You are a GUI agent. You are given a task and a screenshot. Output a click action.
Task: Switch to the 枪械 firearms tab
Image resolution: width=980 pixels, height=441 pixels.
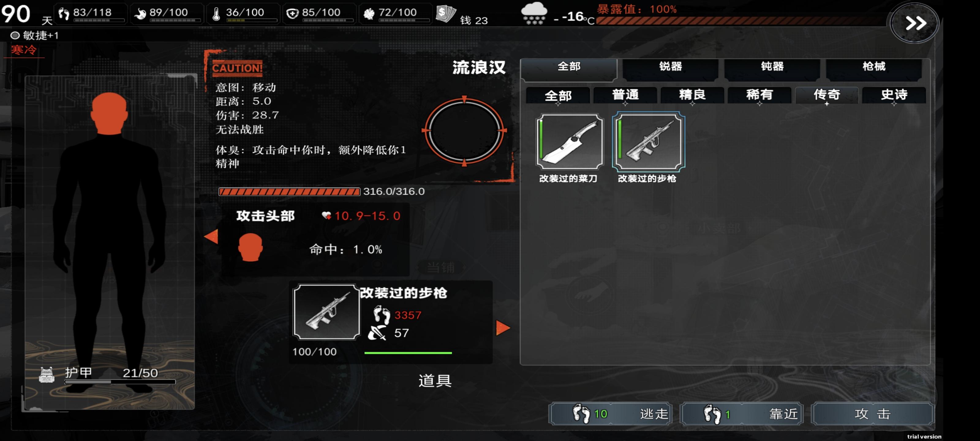tap(874, 66)
